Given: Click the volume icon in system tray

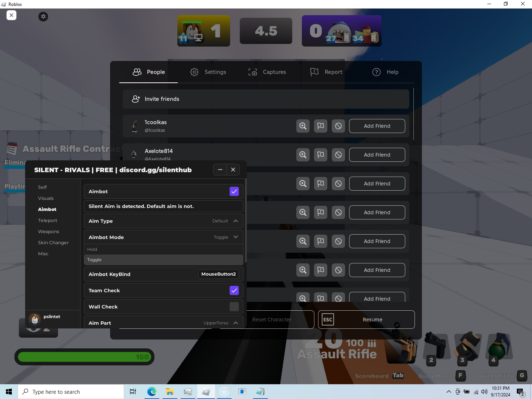Looking at the screenshot, I should [x=484, y=392].
